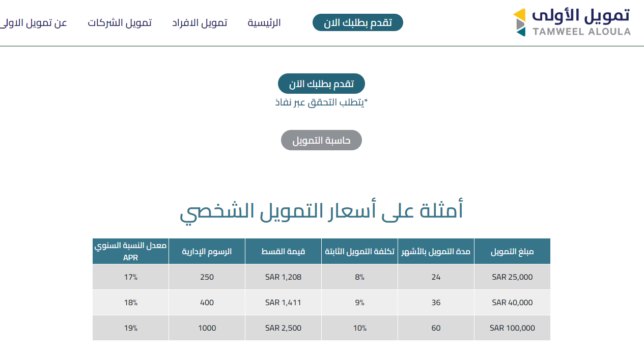Click the SAR 40,000 cell
This screenshot has width=644, height=350.
512,303
